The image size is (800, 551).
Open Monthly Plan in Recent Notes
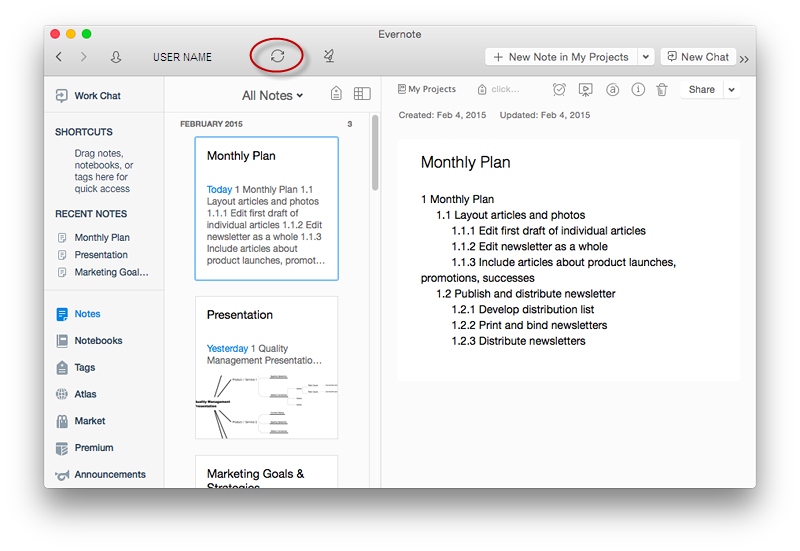point(102,238)
